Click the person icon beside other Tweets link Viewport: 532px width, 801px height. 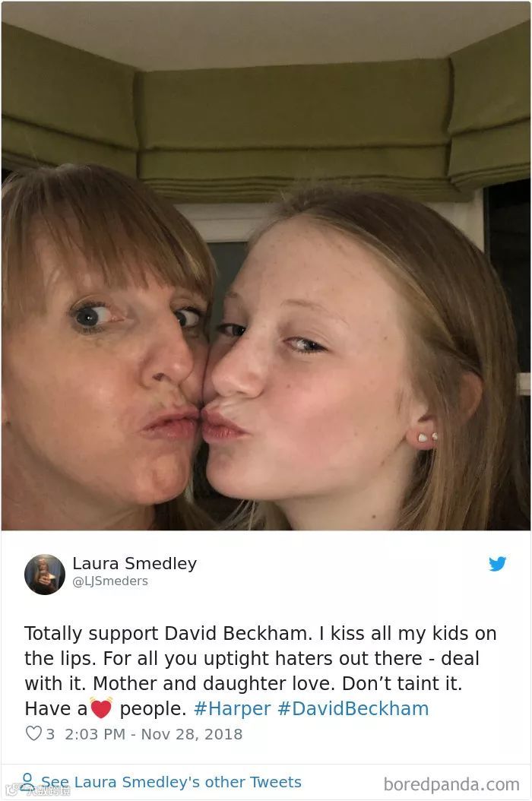point(27,781)
